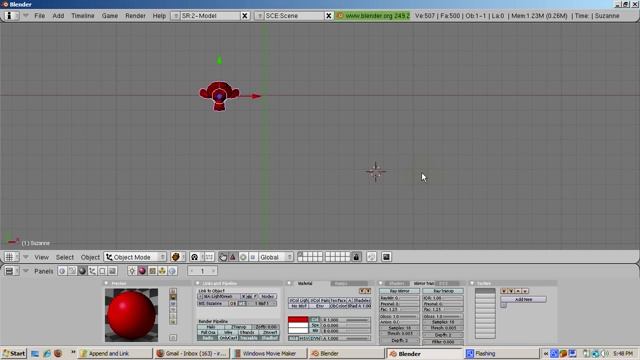Open the Panels menu
The image size is (640, 360).
[44, 271]
